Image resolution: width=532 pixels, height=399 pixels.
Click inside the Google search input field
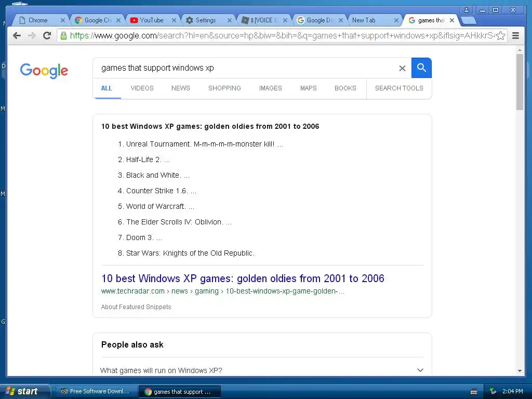248,68
